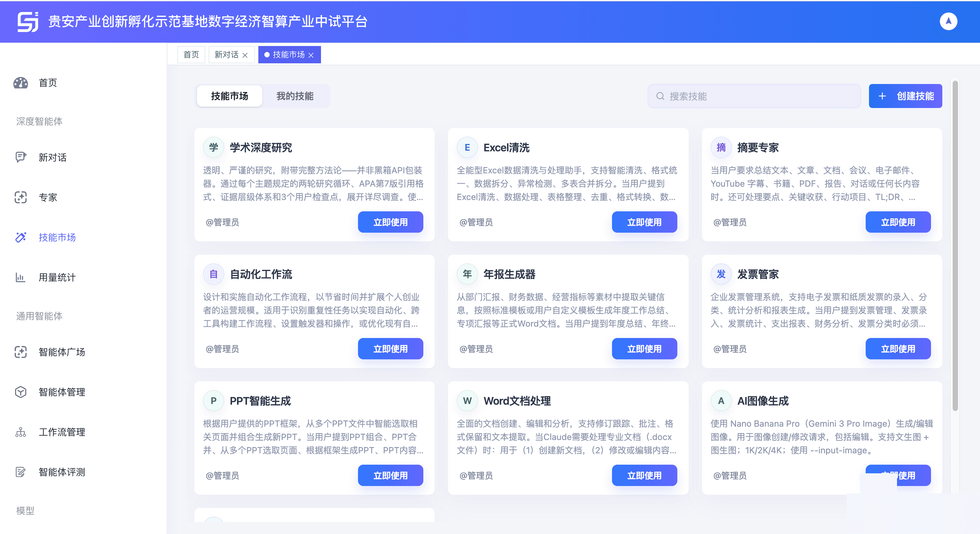Click the P avatar of PPT智能生成 card
The image size is (980, 534).
tap(213, 401)
